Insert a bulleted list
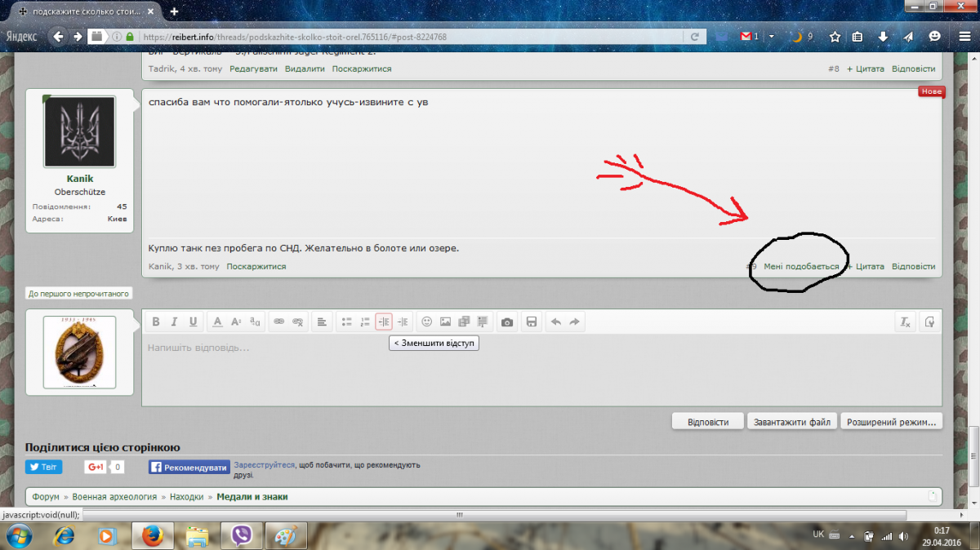980x550 pixels. point(346,322)
